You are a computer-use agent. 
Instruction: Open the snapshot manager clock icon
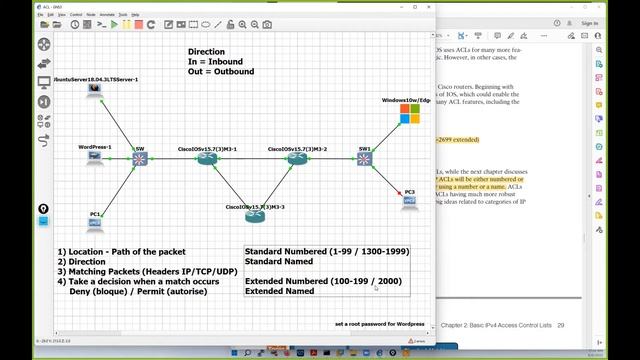75,25
